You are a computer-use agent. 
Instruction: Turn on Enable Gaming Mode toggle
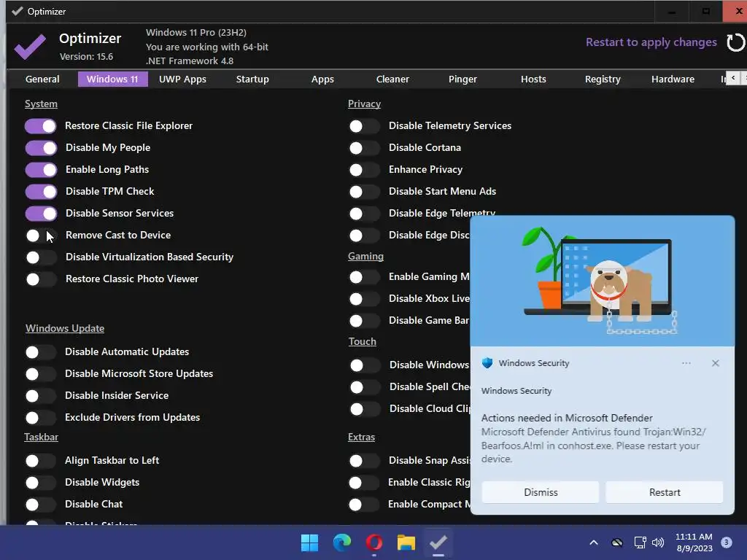pyautogui.click(x=365, y=276)
